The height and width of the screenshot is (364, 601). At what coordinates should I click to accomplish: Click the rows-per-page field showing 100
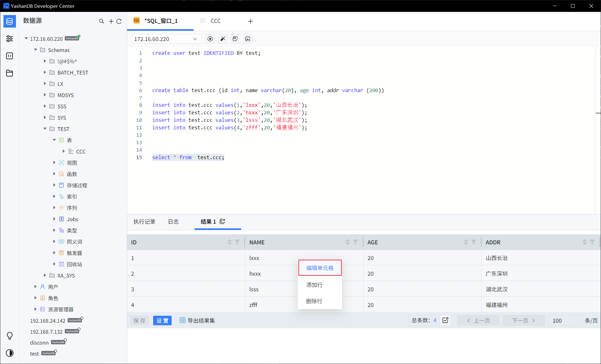pos(565,320)
